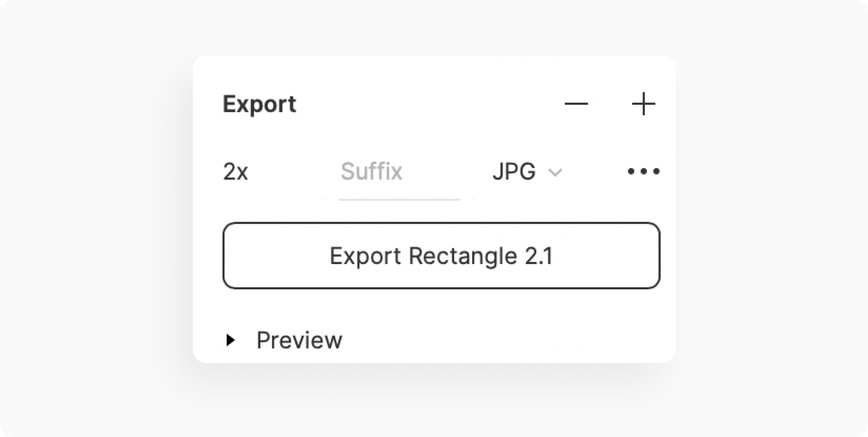This screenshot has height=437, width=868.
Task: Change the 2x export scale value
Action: [236, 172]
